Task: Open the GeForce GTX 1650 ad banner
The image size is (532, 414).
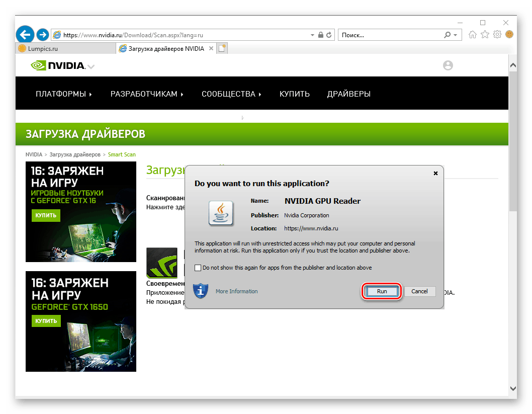Action: (x=81, y=321)
